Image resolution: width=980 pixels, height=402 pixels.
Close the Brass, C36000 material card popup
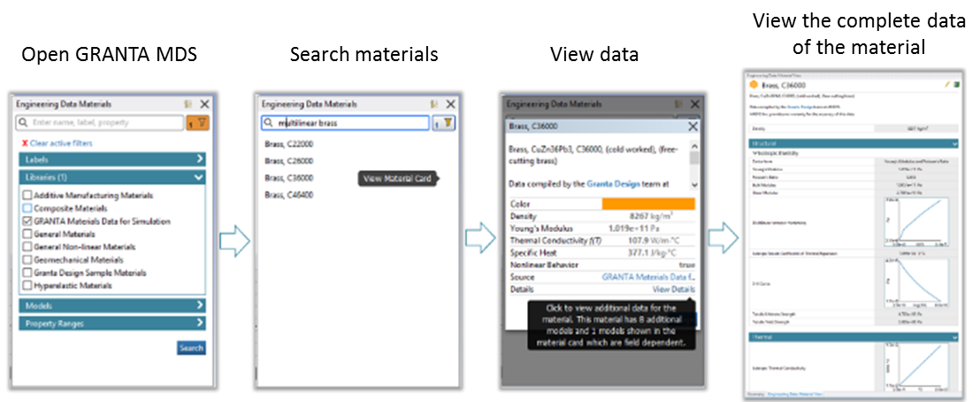coord(693,127)
